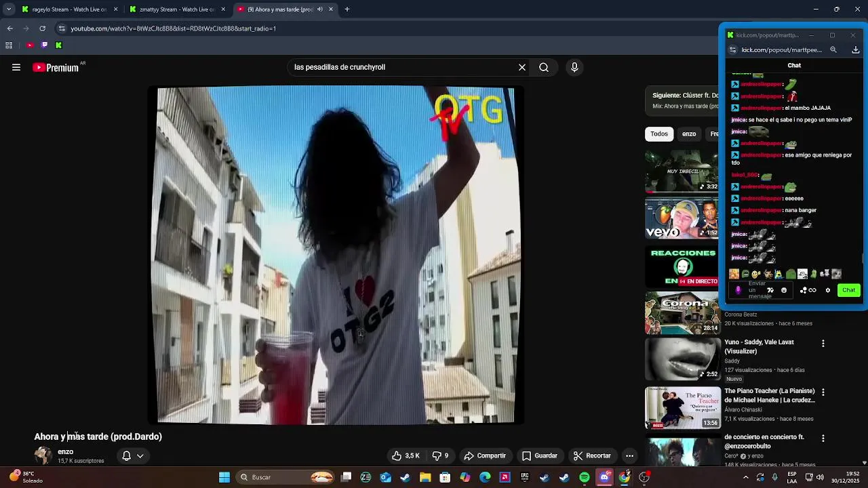868x488 pixels.
Task: Open the YouTube bookmark icon
Action: [30, 45]
